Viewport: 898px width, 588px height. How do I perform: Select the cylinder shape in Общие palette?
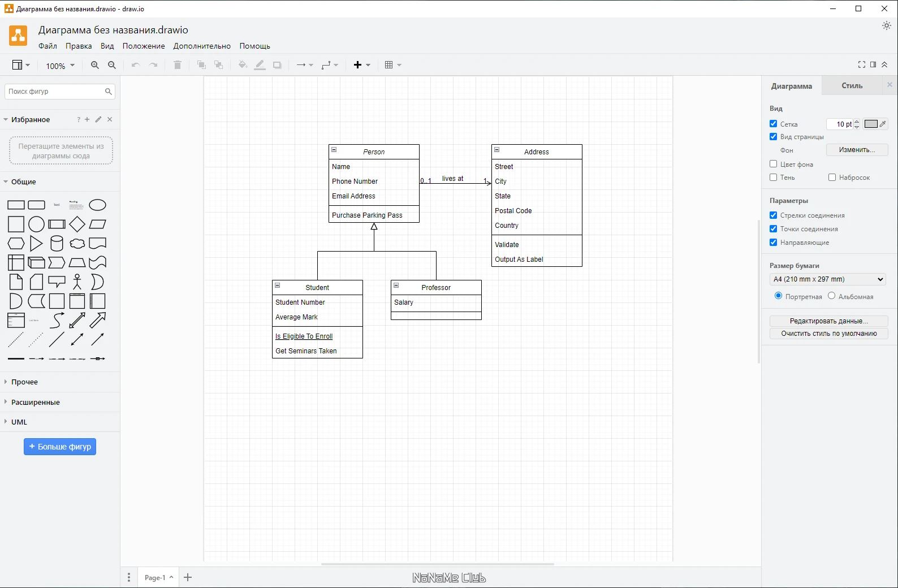57,244
